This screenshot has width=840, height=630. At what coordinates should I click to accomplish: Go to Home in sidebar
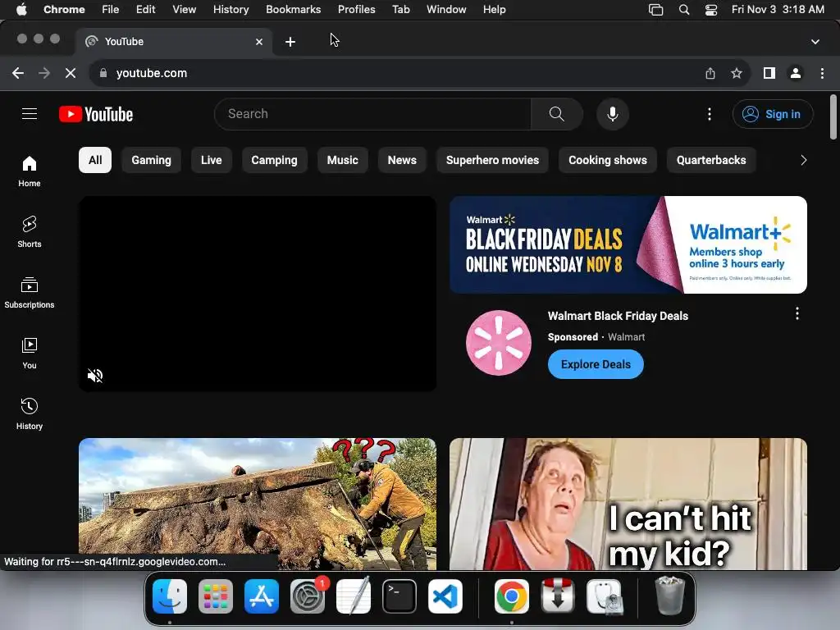pyautogui.click(x=30, y=171)
